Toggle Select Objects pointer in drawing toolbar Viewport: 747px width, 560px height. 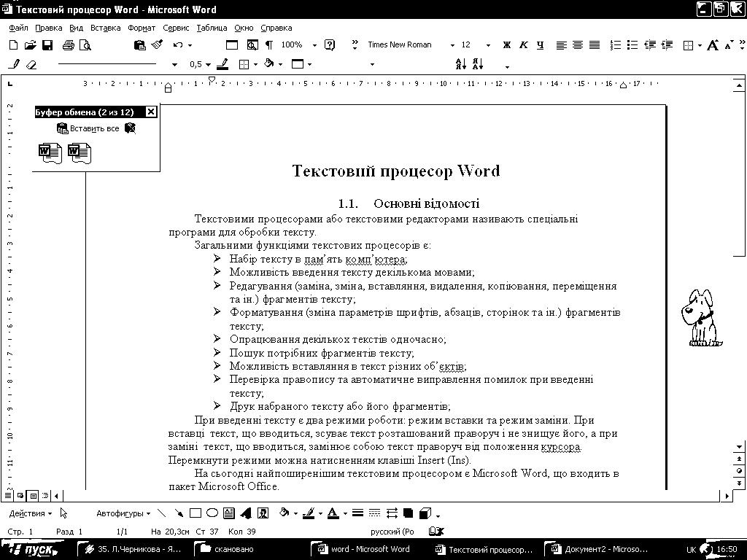click(64, 513)
